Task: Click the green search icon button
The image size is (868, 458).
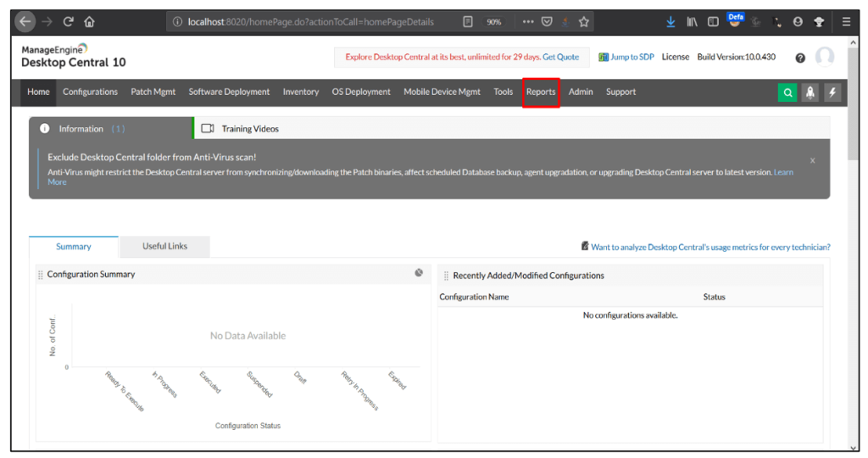Action: pos(787,92)
